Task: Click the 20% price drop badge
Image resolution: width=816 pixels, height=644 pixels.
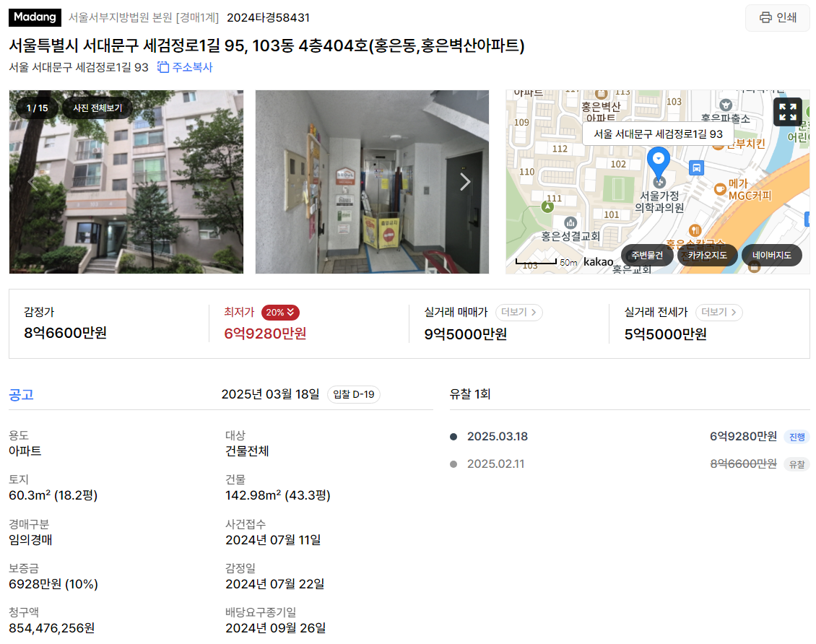Action: (280, 312)
